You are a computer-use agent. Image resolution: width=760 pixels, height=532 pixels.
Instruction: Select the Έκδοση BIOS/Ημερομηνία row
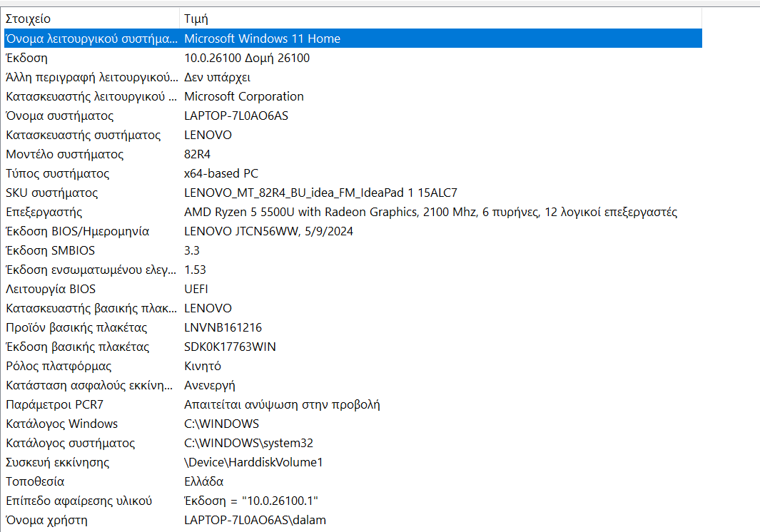click(353, 231)
